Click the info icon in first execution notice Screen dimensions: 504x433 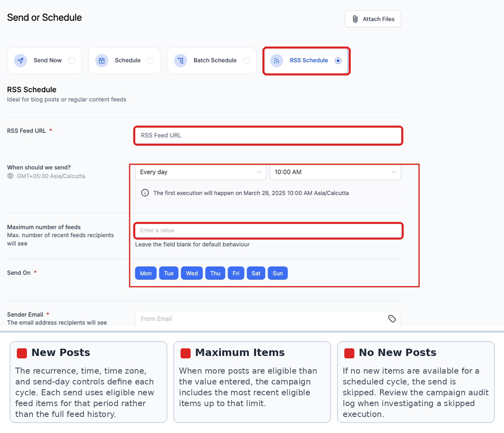coord(145,193)
